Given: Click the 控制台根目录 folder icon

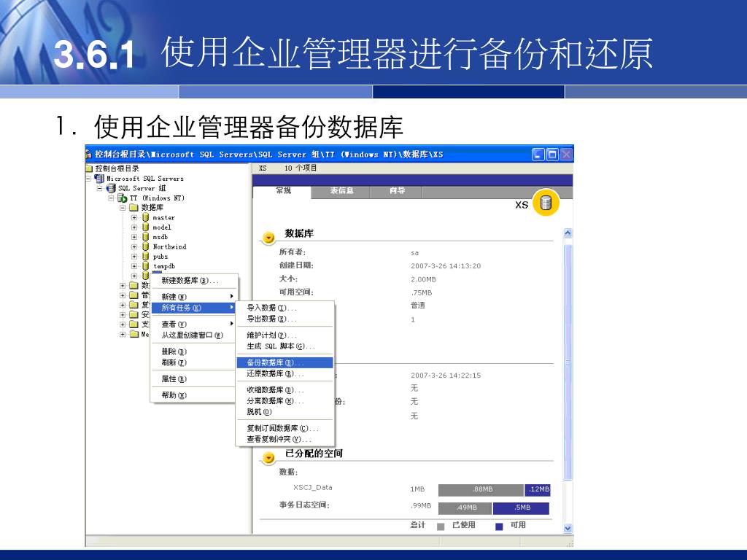Looking at the screenshot, I should (89, 168).
